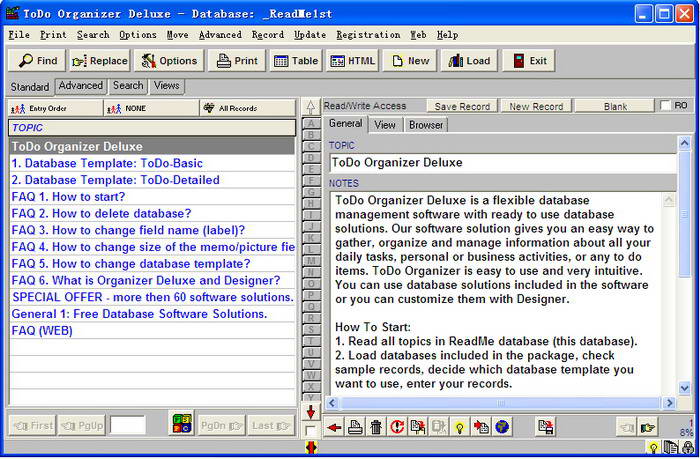Select 'FAQ 2. How to delete database?' row
Viewport: 700px width, 459px height.
point(152,213)
